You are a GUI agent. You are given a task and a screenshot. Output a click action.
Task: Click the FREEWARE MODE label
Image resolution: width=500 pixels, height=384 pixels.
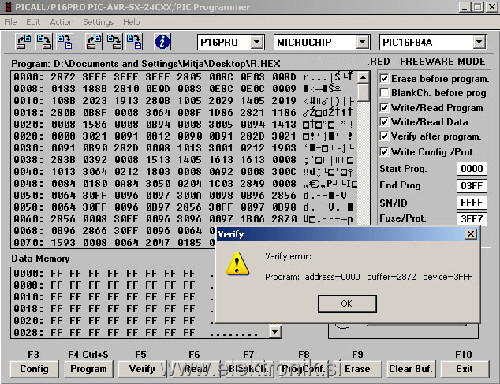[x=443, y=62]
